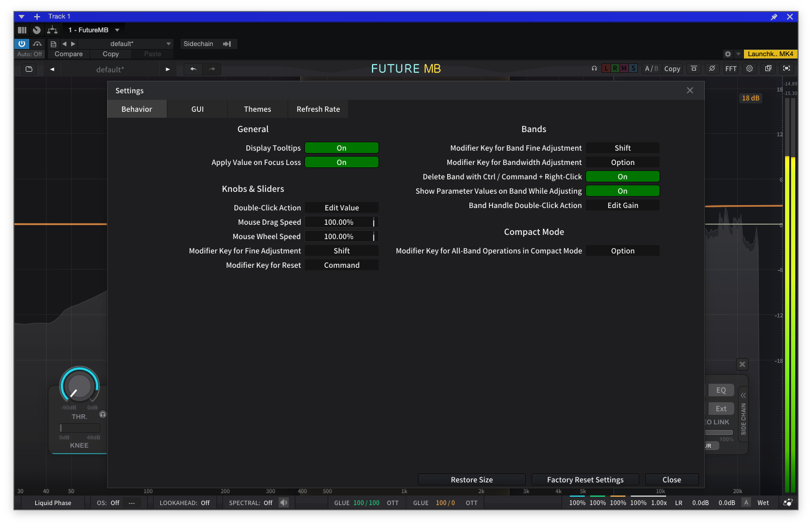
Task: Toggle the R channel button
Action: coord(615,69)
